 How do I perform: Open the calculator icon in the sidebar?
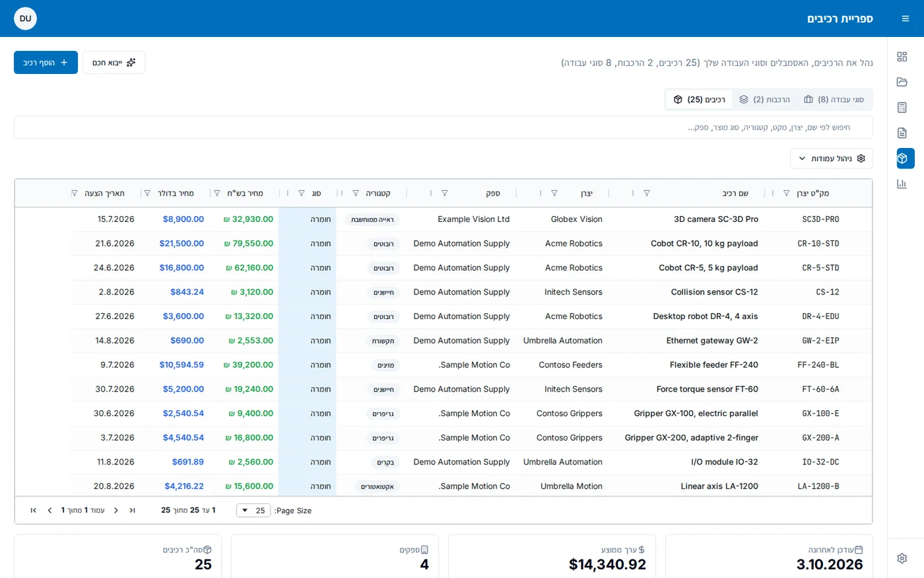902,108
